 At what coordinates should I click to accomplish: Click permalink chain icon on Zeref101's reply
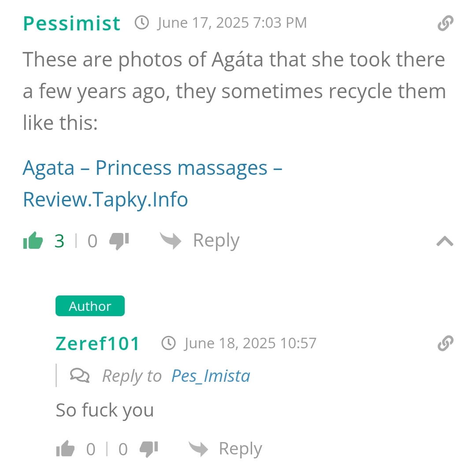pos(445,343)
